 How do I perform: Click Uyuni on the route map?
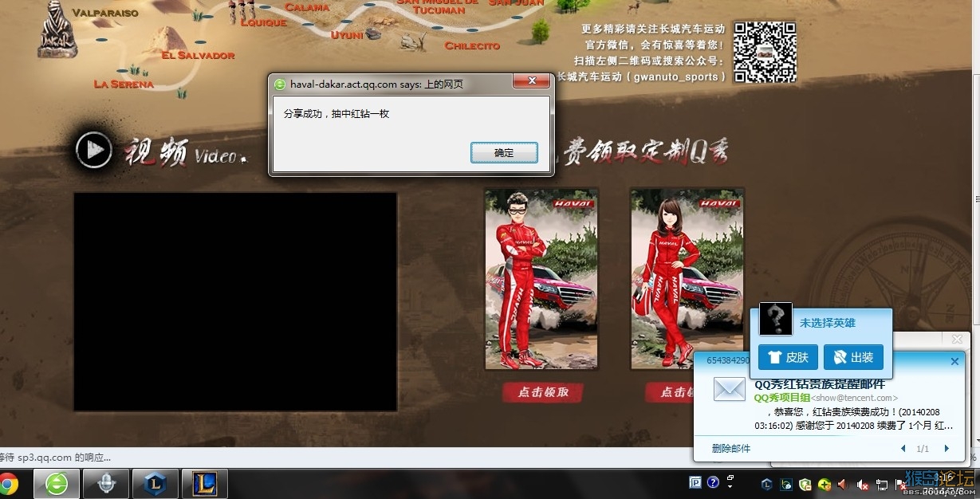click(x=347, y=35)
